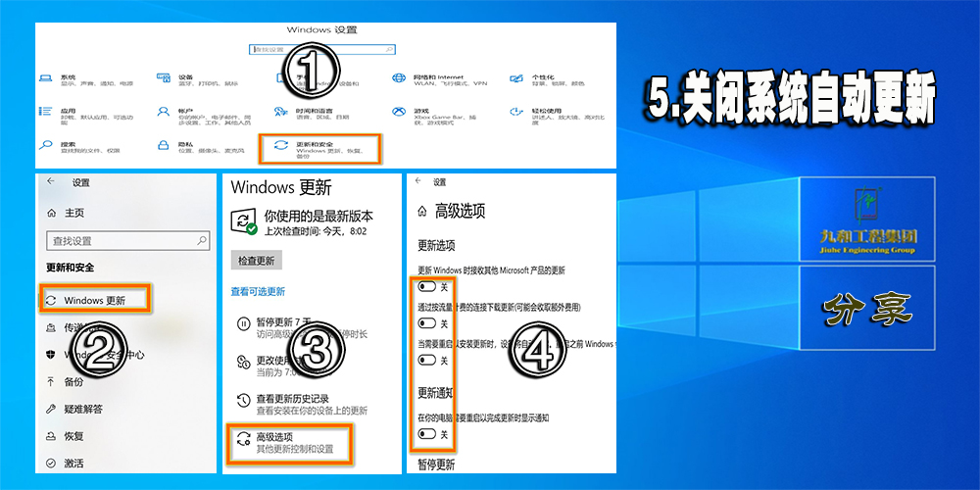980x490 pixels.
Task: Open 高级选项 in the Windows 更新 page
Action: coord(289,443)
